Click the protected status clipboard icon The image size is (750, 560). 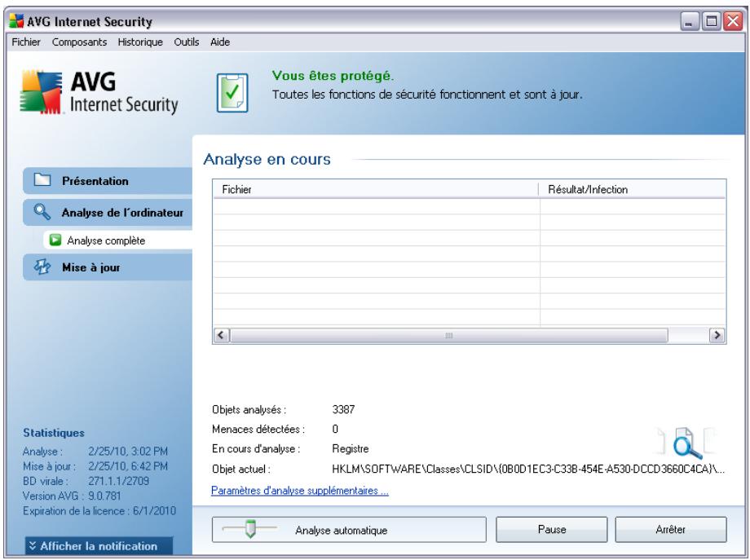point(232,93)
